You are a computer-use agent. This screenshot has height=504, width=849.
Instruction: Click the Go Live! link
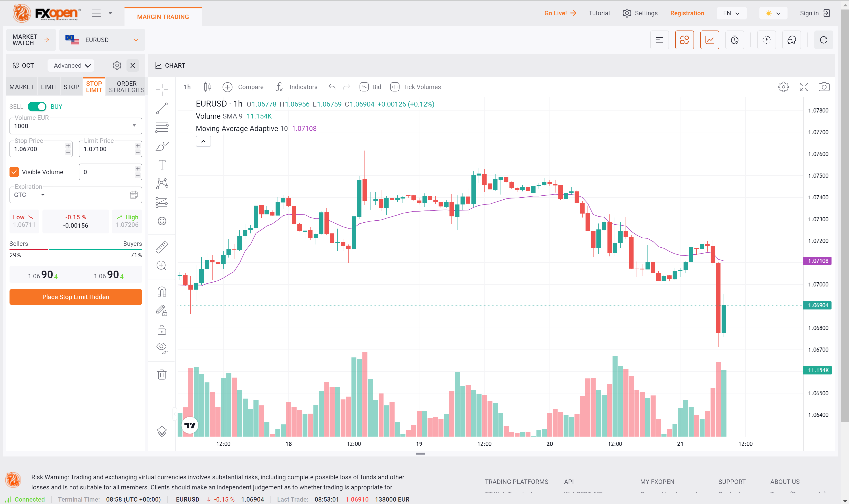click(x=560, y=13)
